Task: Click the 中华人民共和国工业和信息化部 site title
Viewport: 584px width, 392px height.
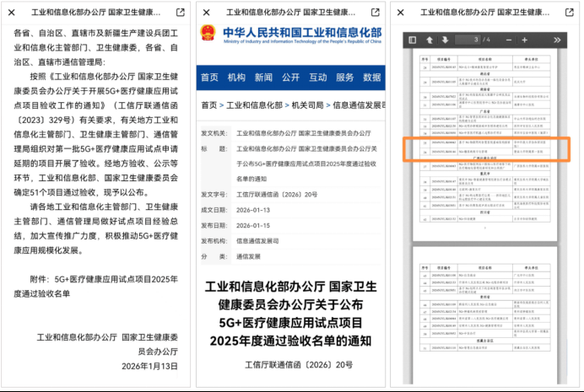Action: pos(302,32)
